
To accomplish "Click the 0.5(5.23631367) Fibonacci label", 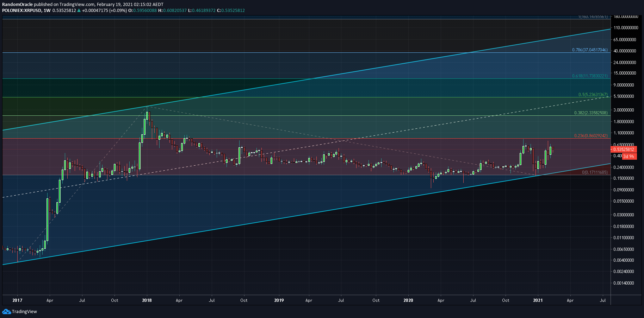I will [x=593, y=95].
